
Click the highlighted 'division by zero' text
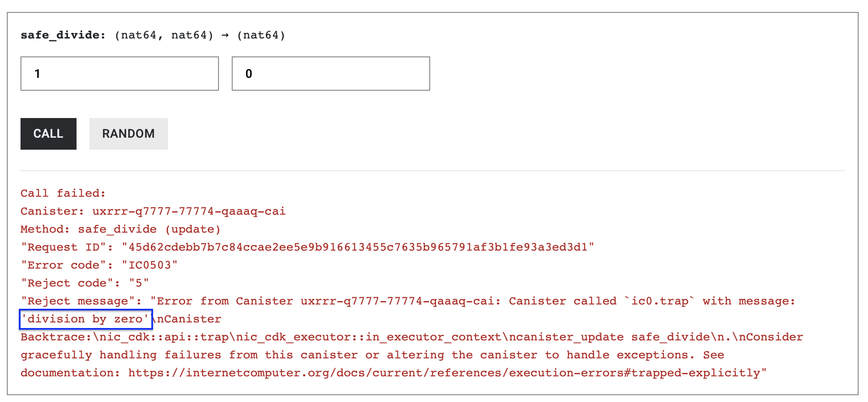[x=86, y=319]
